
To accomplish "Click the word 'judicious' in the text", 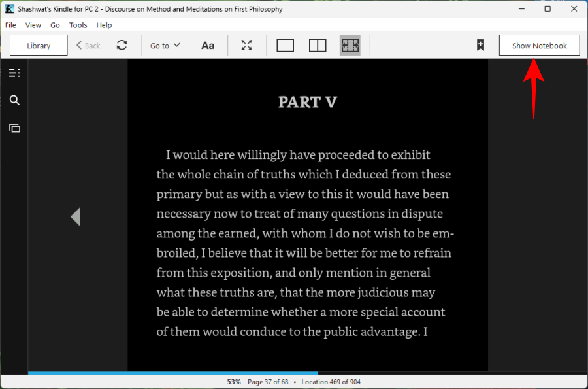I will pos(382,293).
